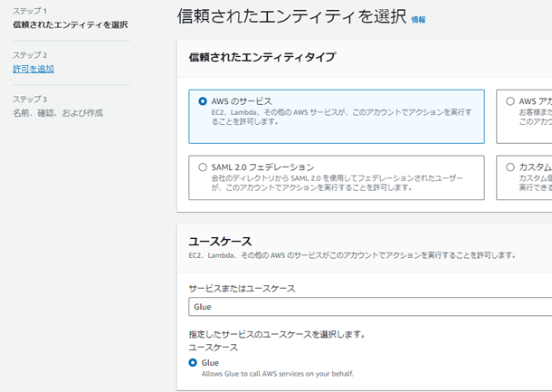Click the サービスまたはユースケース field label

242,289
